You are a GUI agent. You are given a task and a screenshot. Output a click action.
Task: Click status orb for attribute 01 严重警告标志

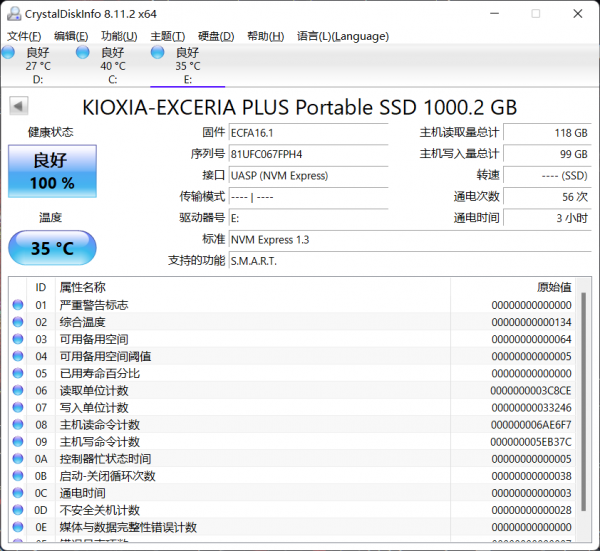(18, 305)
